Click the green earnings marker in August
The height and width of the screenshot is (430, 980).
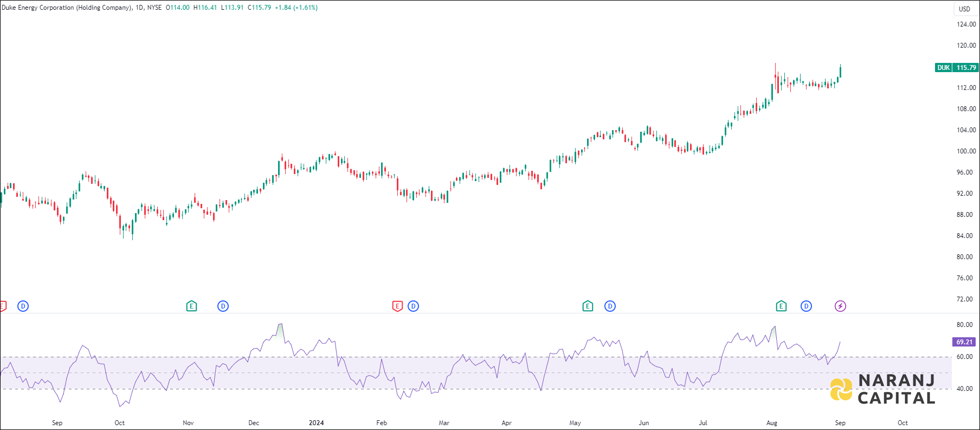click(781, 306)
